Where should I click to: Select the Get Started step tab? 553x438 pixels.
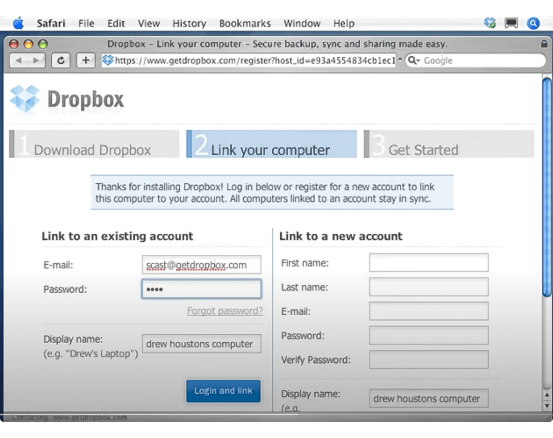point(449,144)
